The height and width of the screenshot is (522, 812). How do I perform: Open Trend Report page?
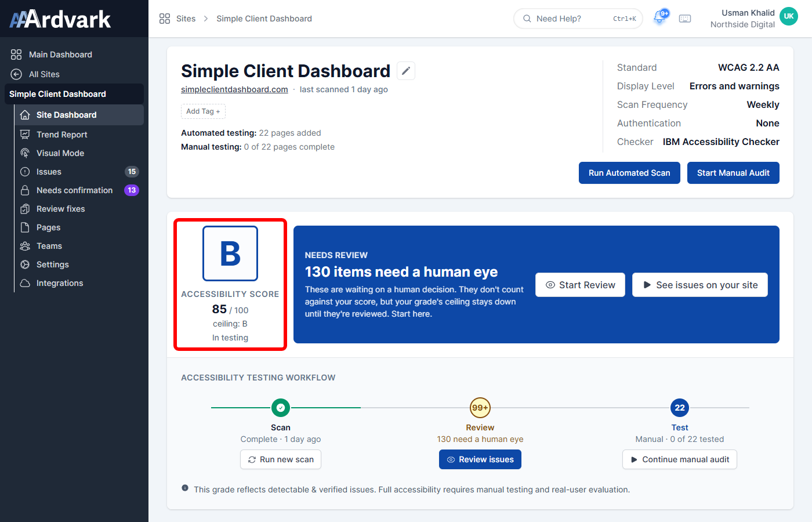pos(79,135)
